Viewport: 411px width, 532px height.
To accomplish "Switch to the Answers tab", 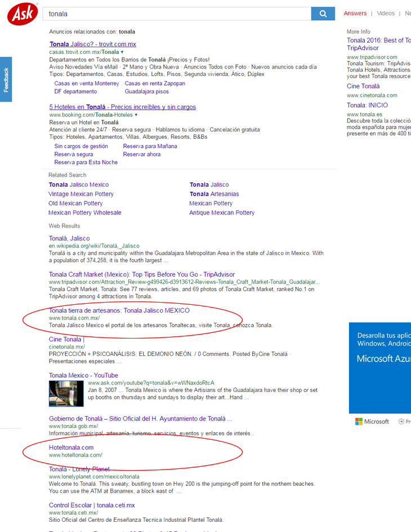I will [x=355, y=13].
